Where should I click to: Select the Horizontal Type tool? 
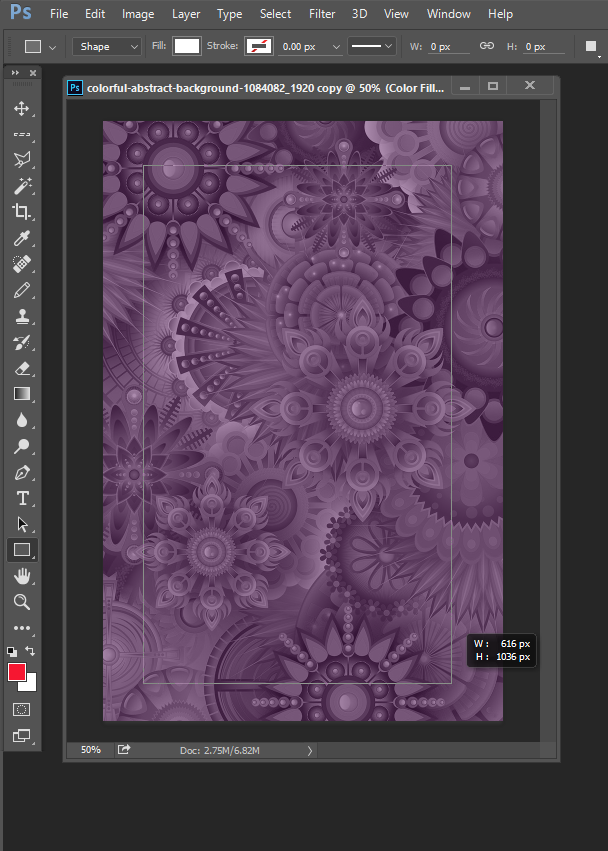click(x=22, y=498)
